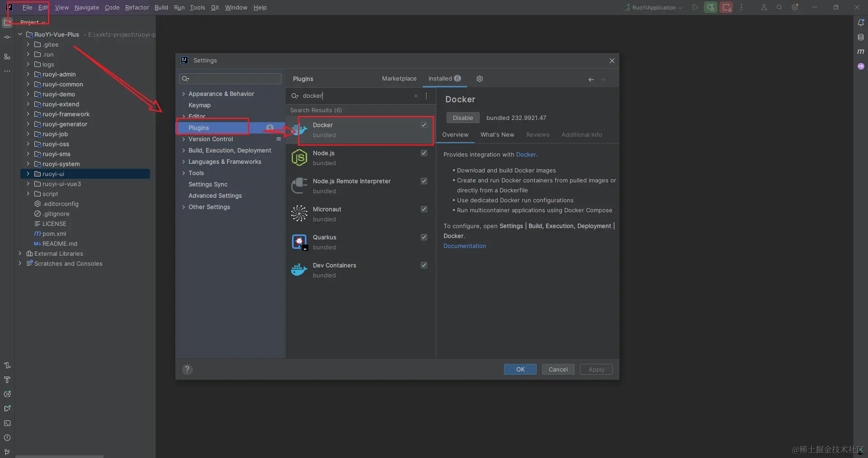This screenshot has height=458, width=868.
Task: Expand Other Settings group
Action: (184, 207)
